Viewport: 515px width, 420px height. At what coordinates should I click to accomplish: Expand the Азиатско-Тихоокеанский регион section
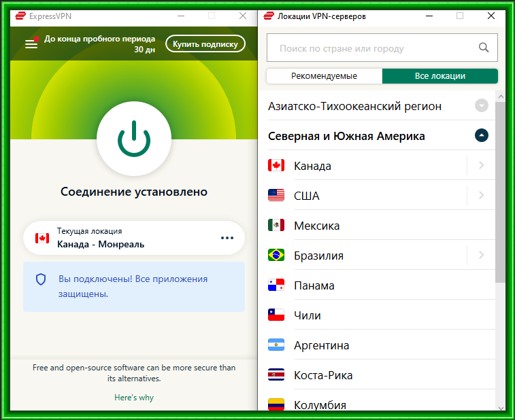[482, 105]
